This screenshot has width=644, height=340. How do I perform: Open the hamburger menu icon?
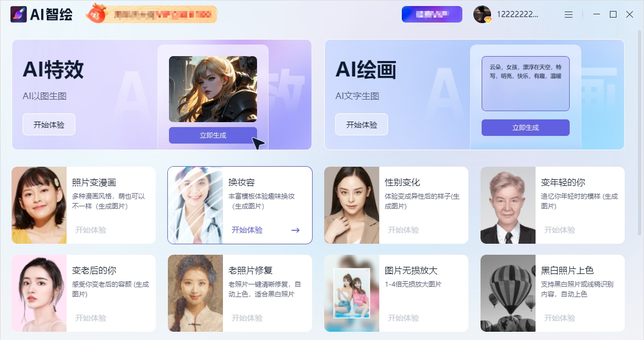click(x=569, y=14)
